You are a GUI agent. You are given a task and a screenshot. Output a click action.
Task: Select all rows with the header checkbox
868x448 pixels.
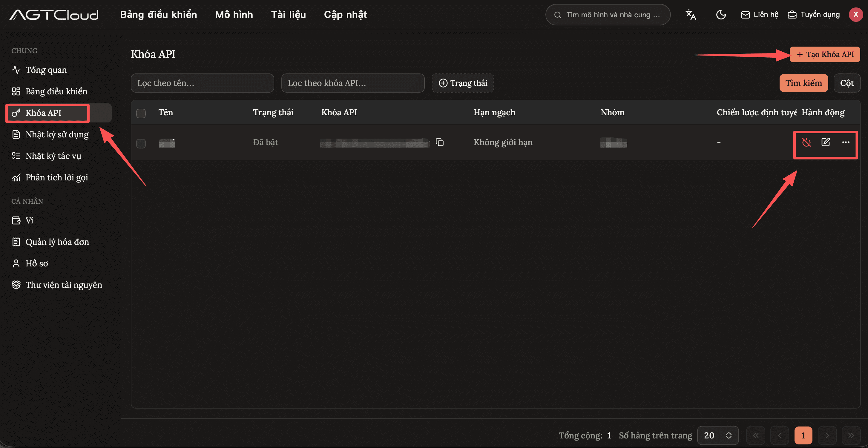tap(141, 113)
